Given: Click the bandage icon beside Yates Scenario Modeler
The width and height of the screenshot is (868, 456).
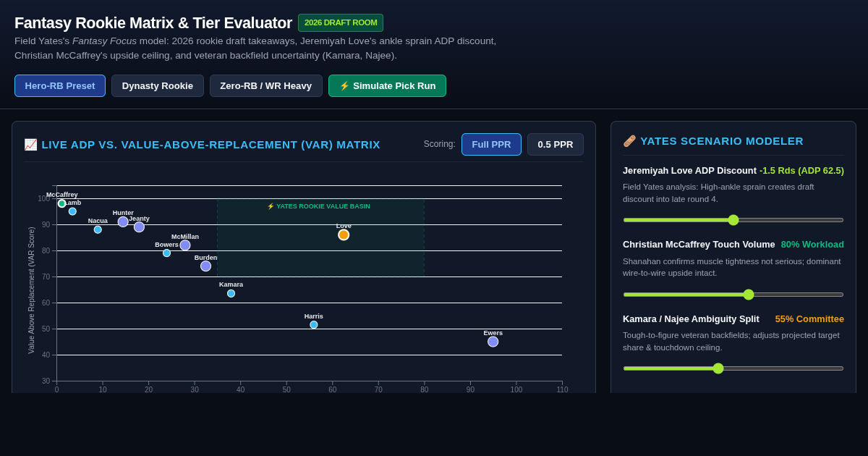Looking at the screenshot, I should [629, 141].
